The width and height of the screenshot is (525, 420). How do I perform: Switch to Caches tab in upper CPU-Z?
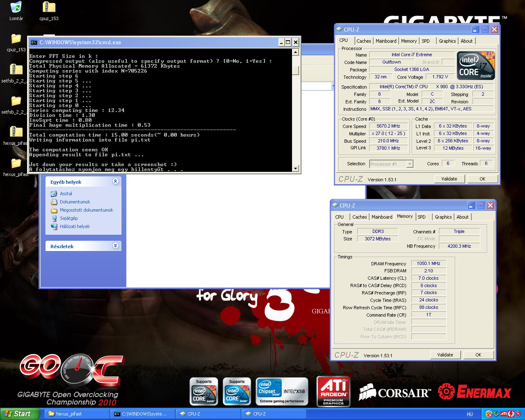[363, 41]
